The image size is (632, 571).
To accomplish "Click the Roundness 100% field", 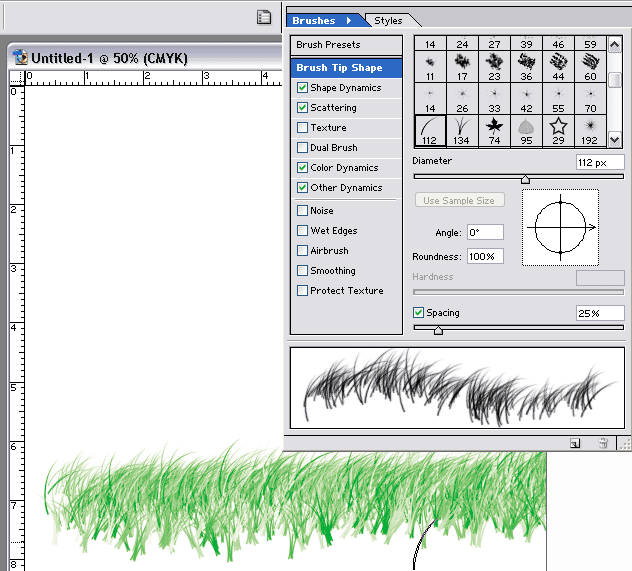I will pyautogui.click(x=485, y=256).
